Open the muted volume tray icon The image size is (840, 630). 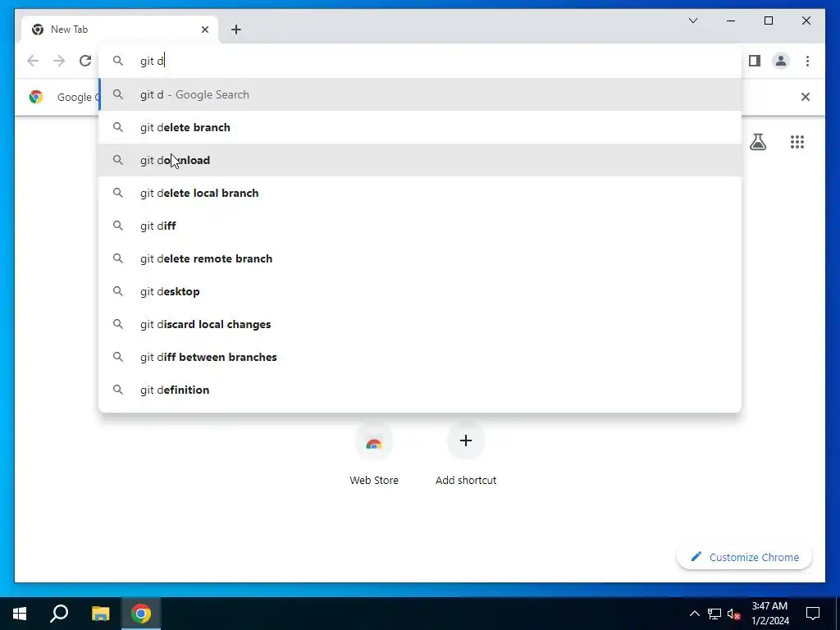click(x=734, y=614)
